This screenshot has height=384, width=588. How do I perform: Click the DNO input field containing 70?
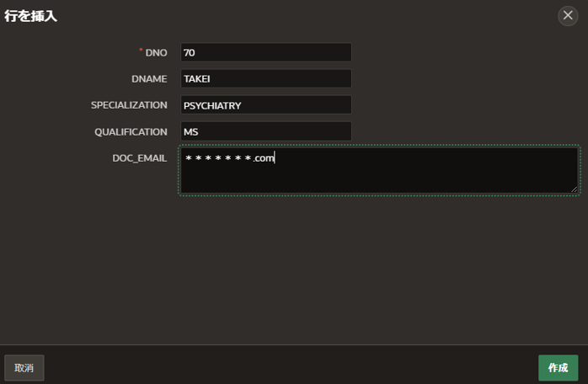pyautogui.click(x=266, y=52)
